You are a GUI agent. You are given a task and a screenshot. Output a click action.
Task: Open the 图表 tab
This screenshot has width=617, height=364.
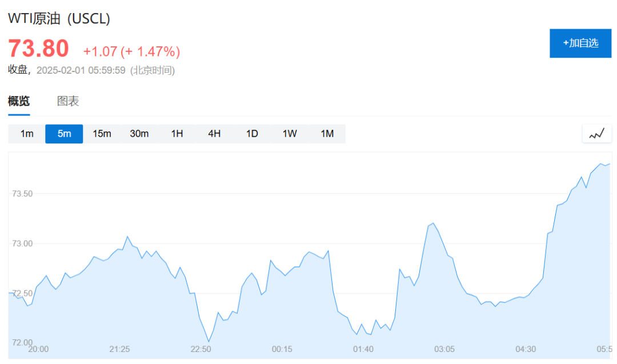[x=68, y=101]
